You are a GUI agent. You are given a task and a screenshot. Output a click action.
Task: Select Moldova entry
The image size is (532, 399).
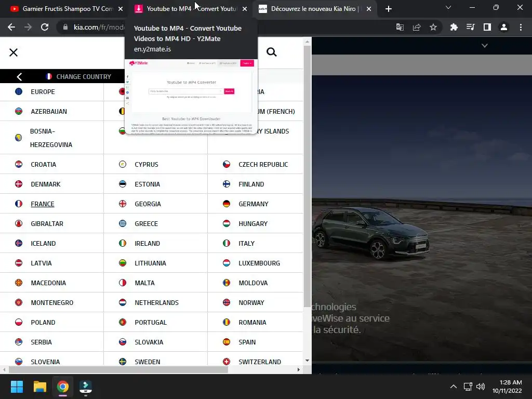253,283
